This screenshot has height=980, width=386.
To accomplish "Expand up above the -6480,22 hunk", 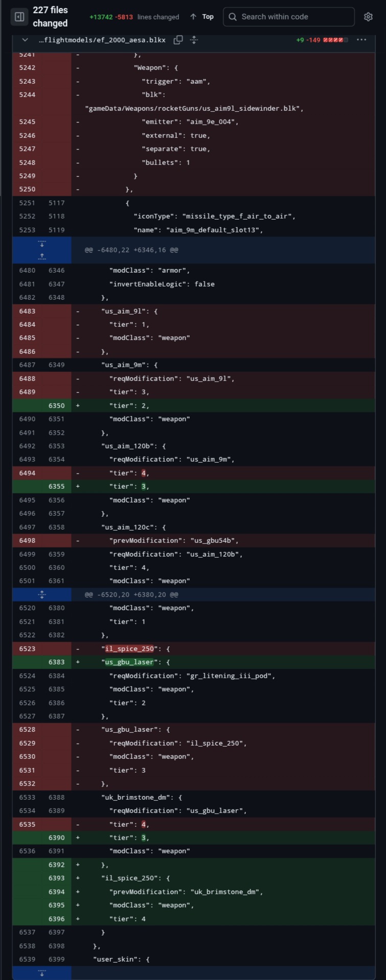I will (42, 256).
